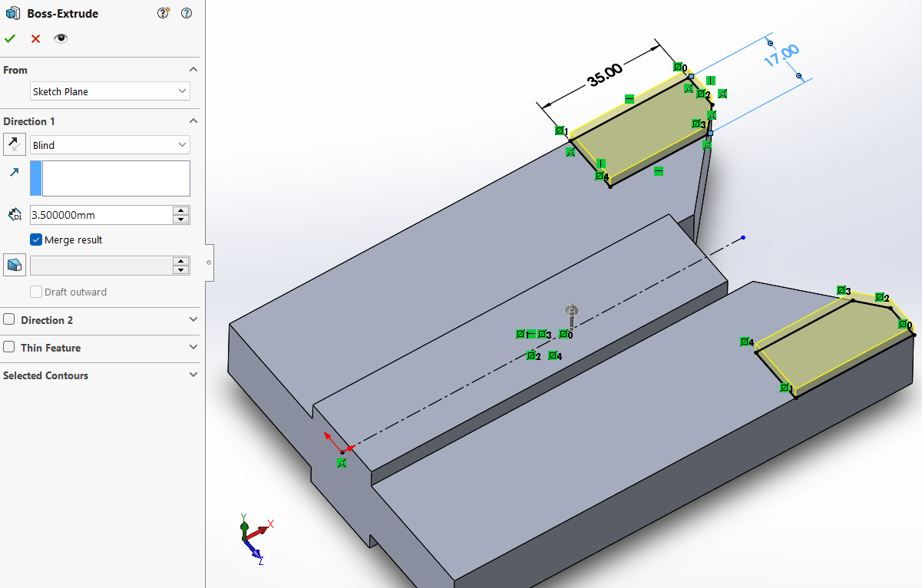The height and width of the screenshot is (588, 922).
Task: Increase draft angle with the up spinner
Action: (181, 261)
